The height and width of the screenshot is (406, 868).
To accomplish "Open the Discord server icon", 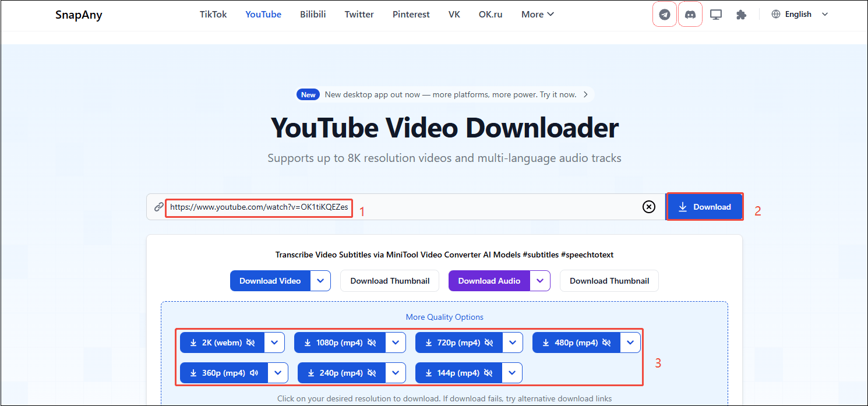I will [690, 14].
